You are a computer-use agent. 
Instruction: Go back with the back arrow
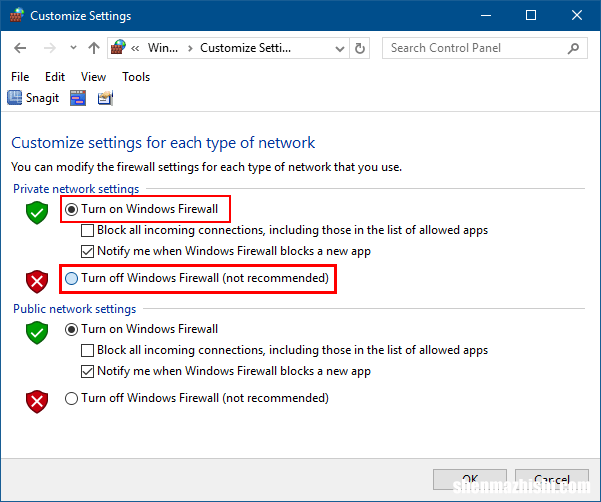click(20, 48)
